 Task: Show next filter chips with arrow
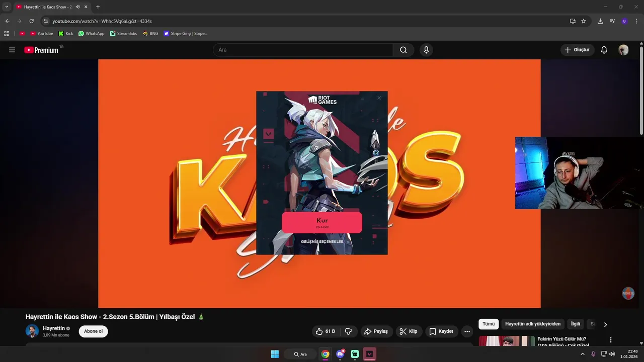coord(605,325)
